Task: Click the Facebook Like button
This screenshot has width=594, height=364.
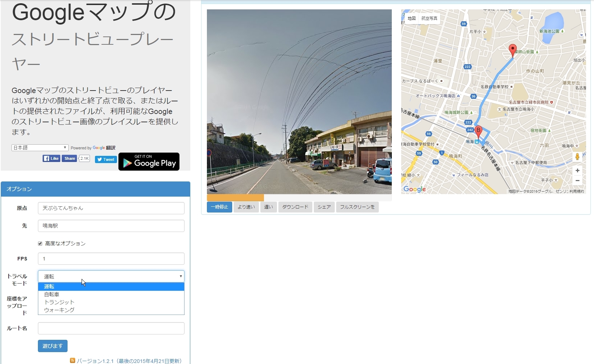Action: 51,158
